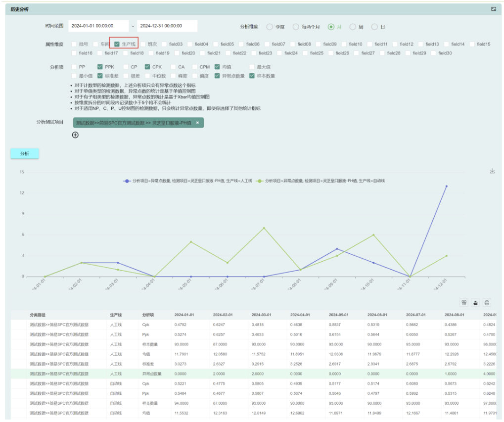Image resolution: width=504 pixels, height=422 pixels.
Task: Uncheck the 生产线 attribute checkbox
Action: [x=117, y=44]
